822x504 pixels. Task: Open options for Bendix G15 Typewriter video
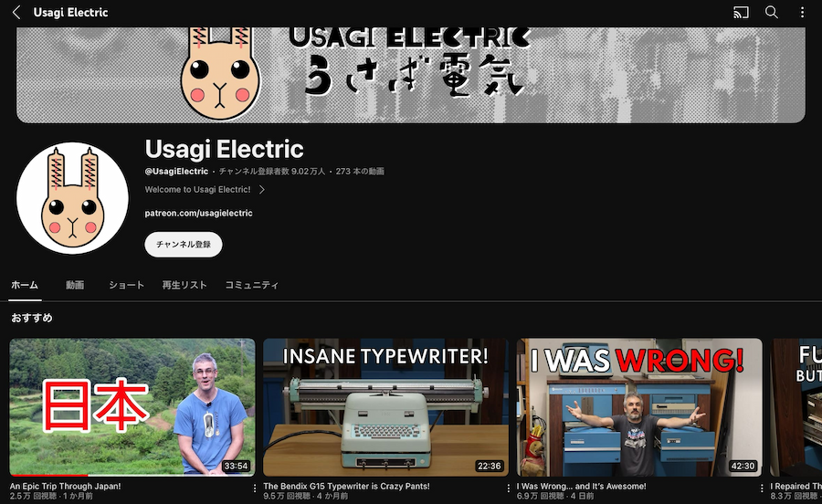point(509,488)
